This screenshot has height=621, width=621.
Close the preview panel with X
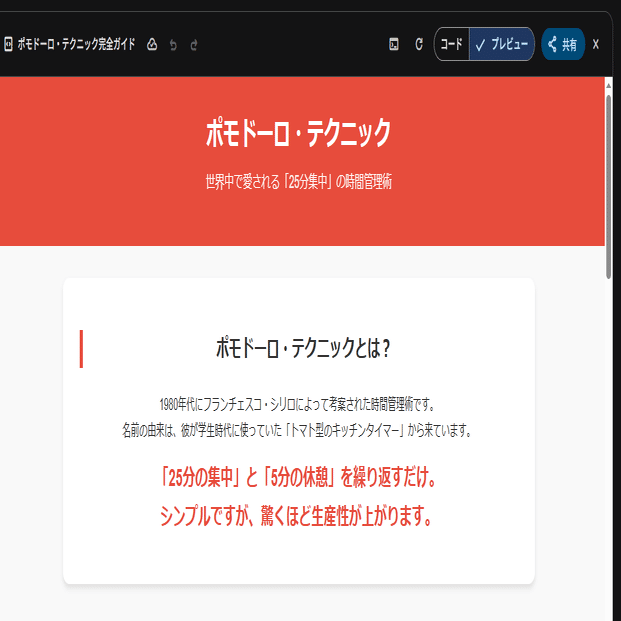tap(596, 44)
